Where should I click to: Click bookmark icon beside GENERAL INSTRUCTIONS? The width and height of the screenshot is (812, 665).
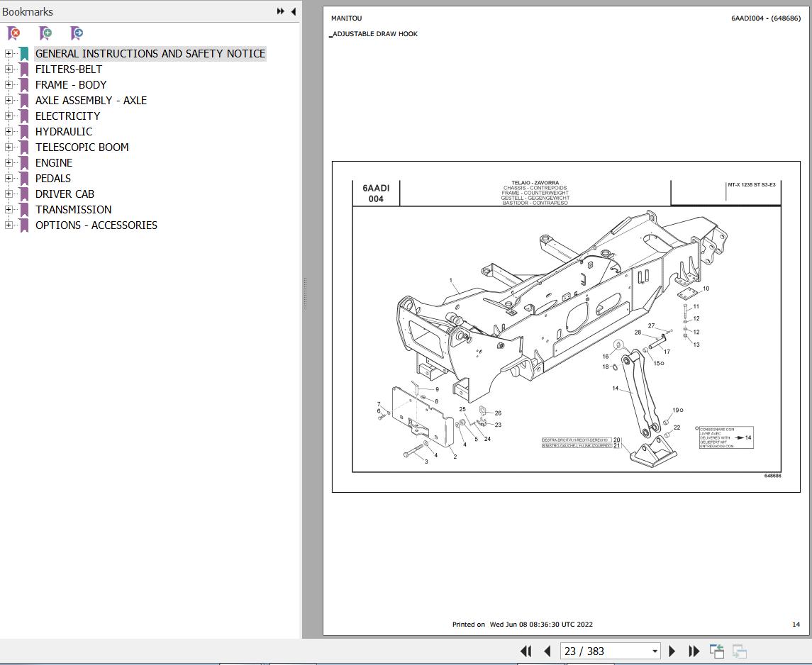coord(24,54)
